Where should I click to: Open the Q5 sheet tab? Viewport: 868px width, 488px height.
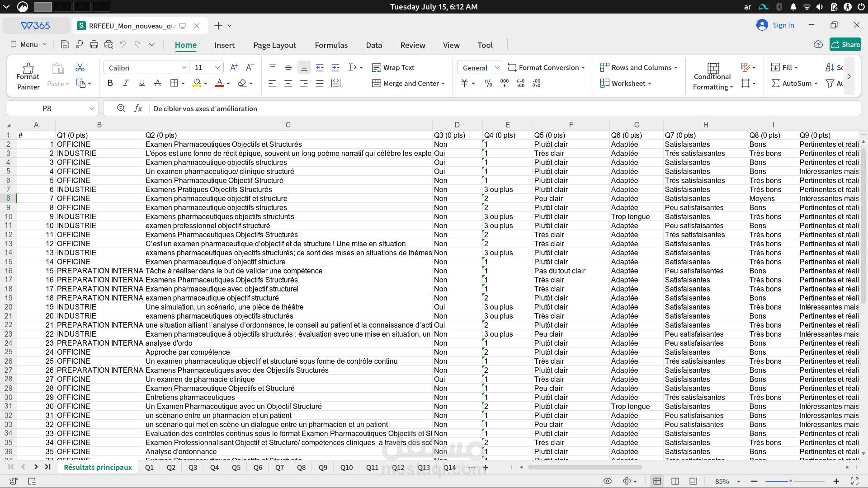click(236, 468)
